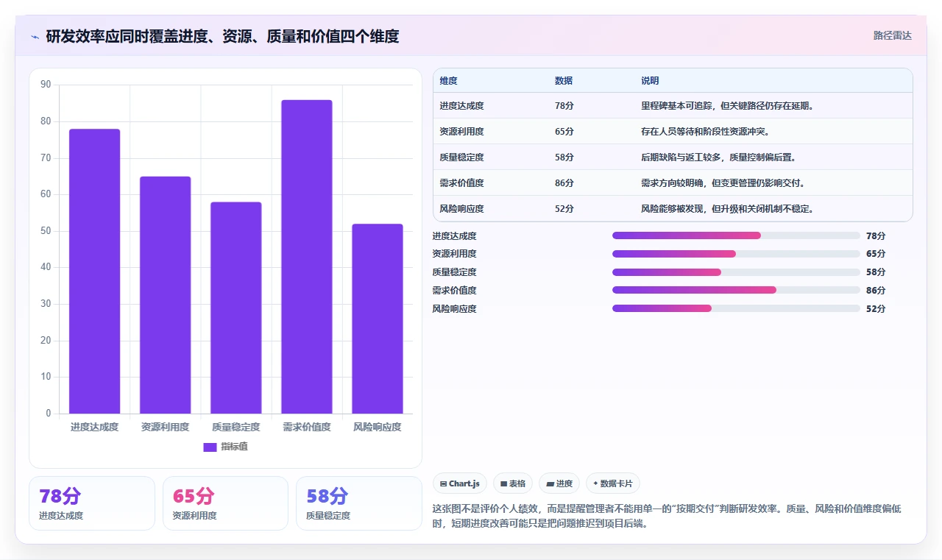Screen dimensions: 942x560
Task: Click the 需求价值度 86分 progress bar
Action: pos(736,290)
